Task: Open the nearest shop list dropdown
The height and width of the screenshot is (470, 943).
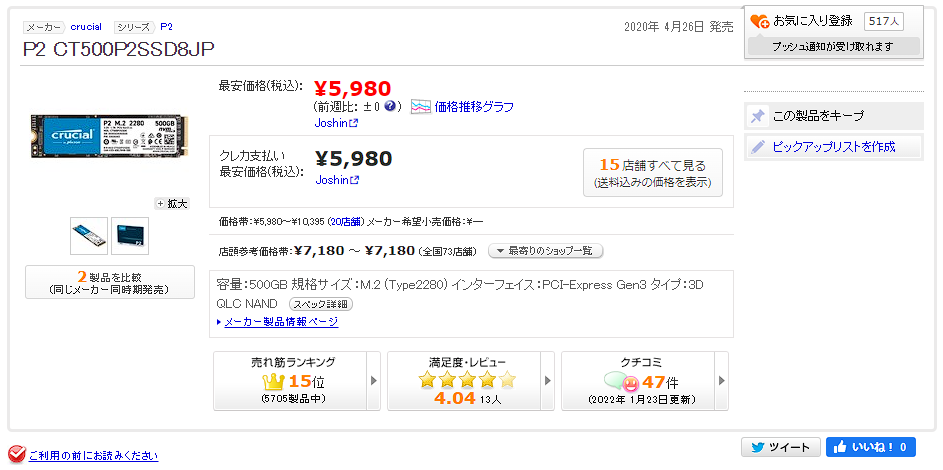Action: pos(545,251)
